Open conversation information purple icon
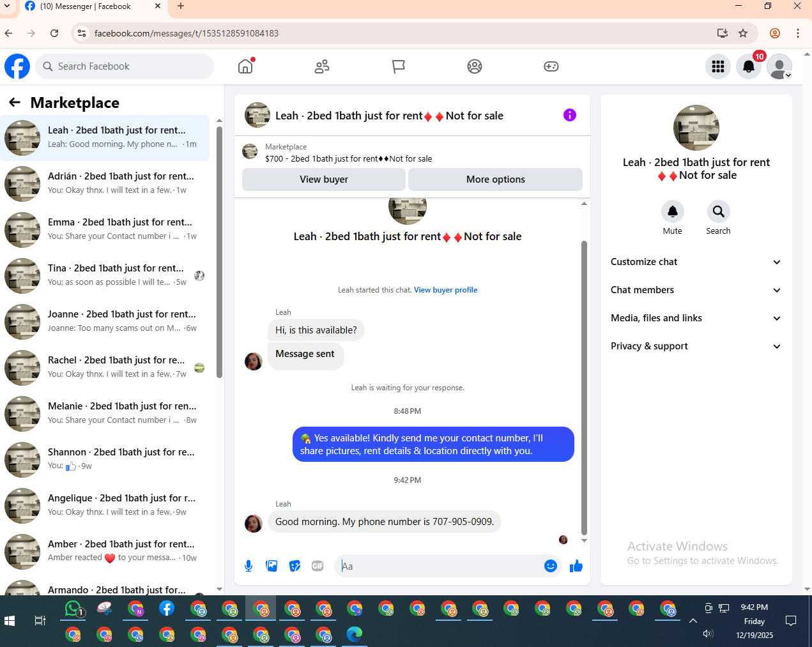The height and width of the screenshot is (647, 812). (x=570, y=115)
